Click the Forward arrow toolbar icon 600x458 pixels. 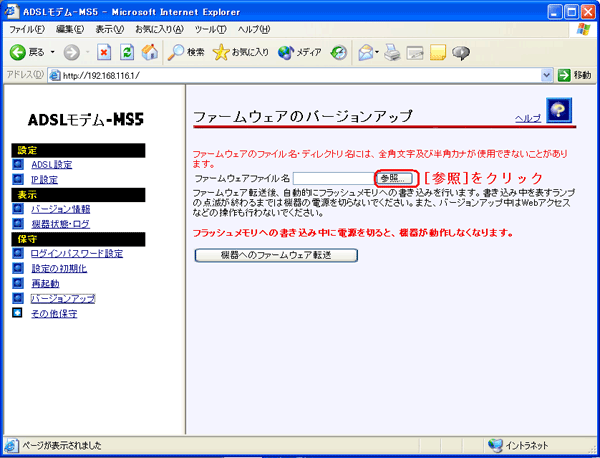(x=71, y=52)
